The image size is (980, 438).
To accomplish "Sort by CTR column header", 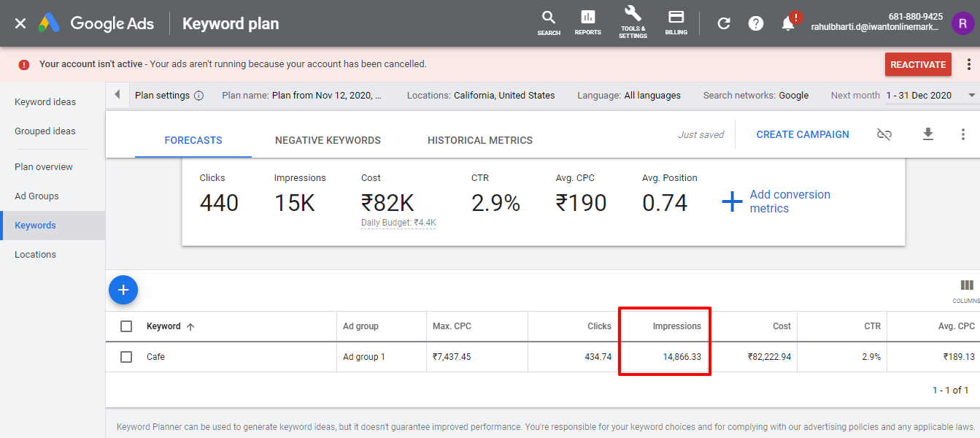I will pos(872,326).
